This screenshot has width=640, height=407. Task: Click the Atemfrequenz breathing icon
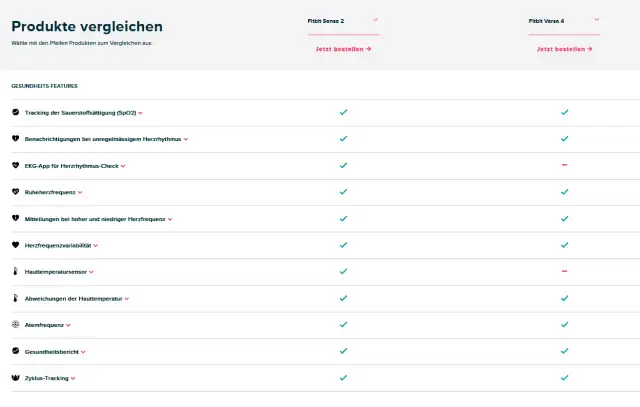[x=15, y=325]
